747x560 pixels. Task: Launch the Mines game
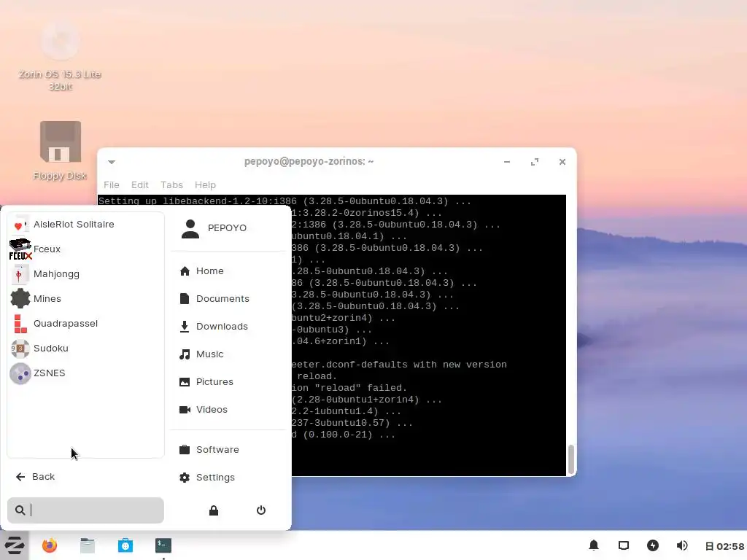[x=86, y=298]
